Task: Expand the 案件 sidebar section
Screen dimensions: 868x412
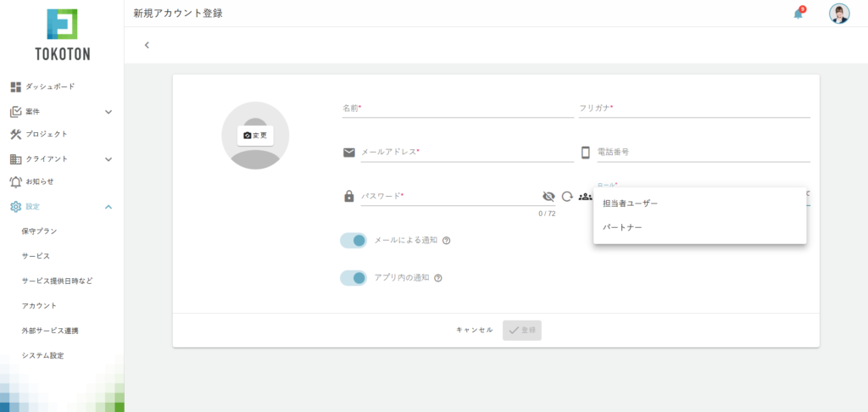Action: [x=108, y=111]
